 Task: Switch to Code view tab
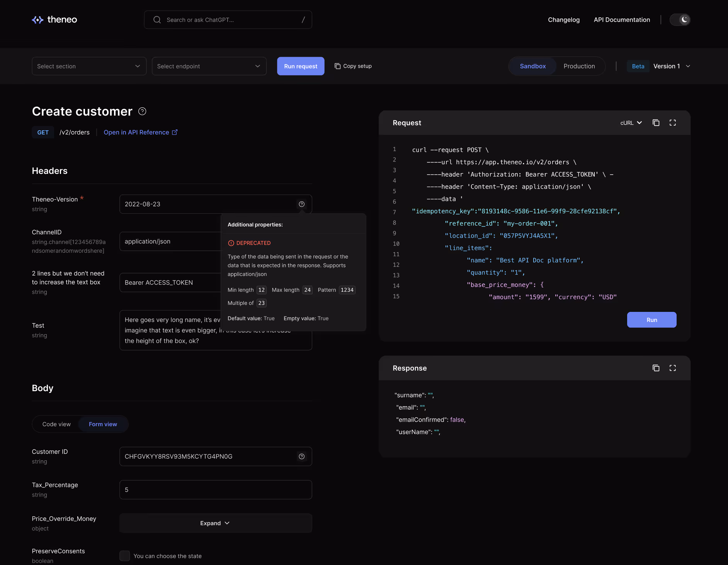tap(56, 424)
